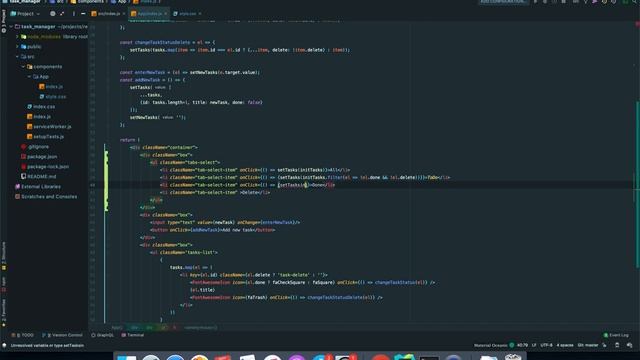Change the UTF-8 file encoding
The image size is (640, 360).
coord(546,345)
